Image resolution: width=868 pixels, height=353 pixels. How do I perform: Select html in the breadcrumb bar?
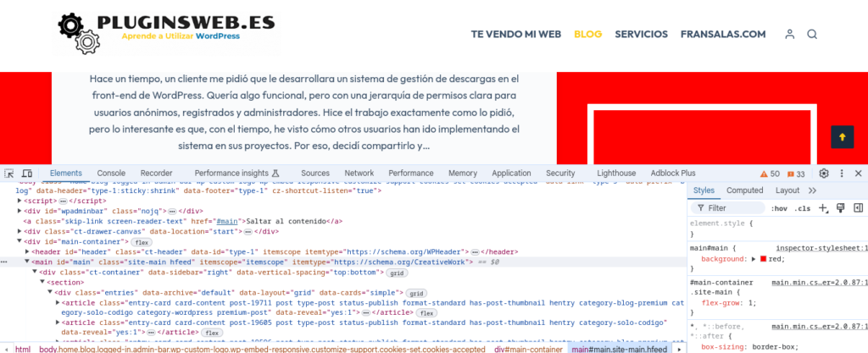(x=23, y=349)
